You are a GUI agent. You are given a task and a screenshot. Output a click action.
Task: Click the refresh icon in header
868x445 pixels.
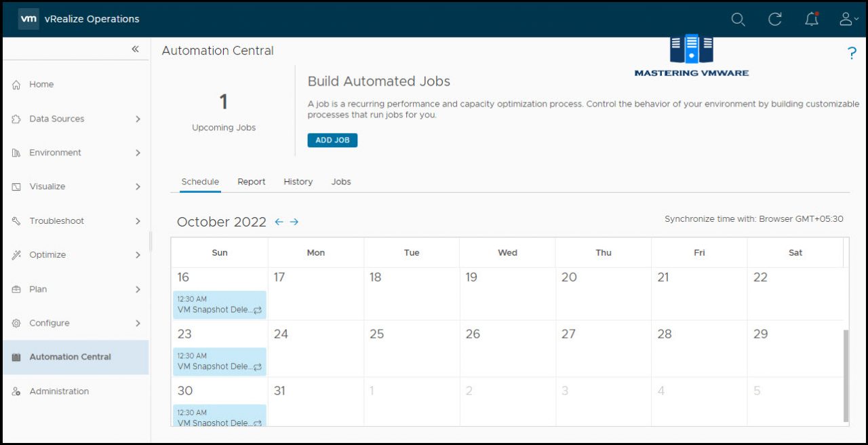click(x=775, y=19)
